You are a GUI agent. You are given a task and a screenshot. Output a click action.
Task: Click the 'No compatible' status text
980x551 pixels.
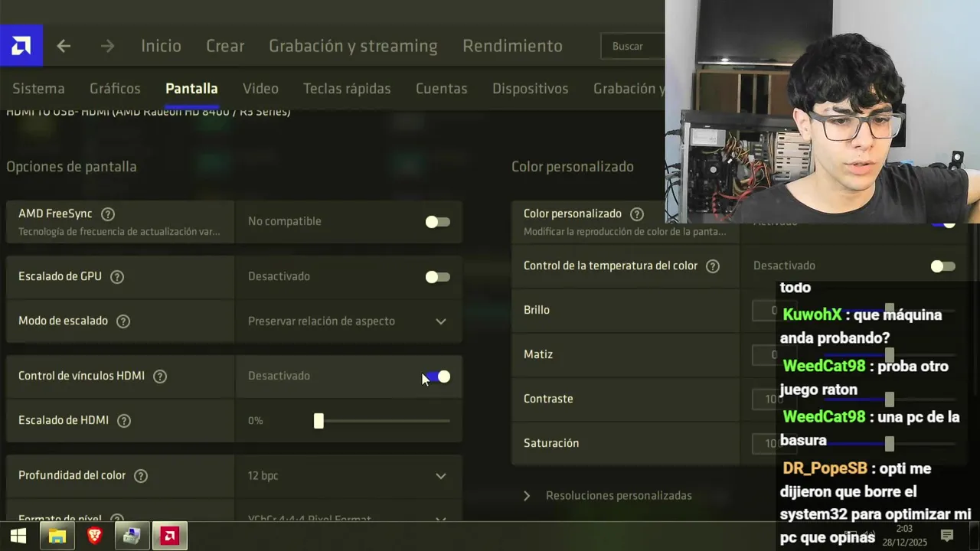point(285,222)
